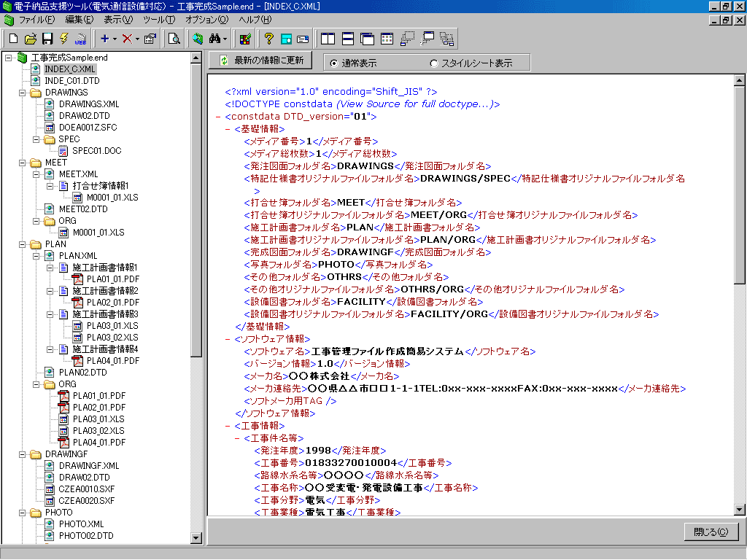Viewport: 747px width, 560px height.
Task: Click the 最新の情報に更新 button
Action: pyautogui.click(x=261, y=61)
